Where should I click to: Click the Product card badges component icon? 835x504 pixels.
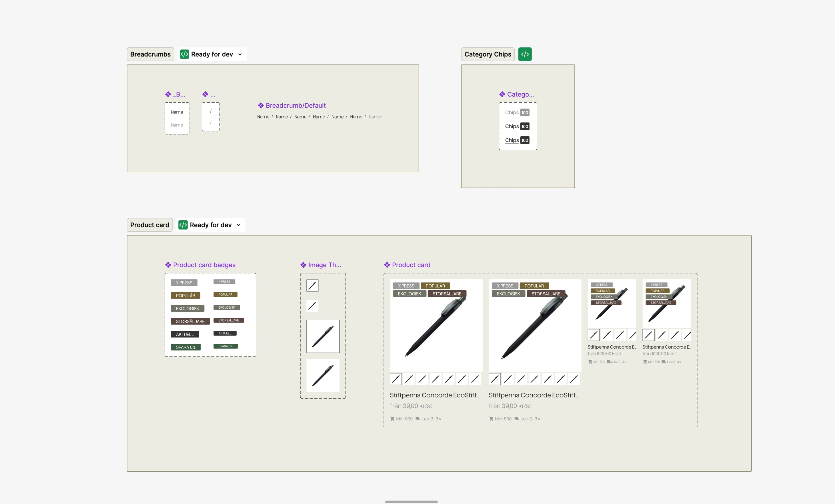168,265
